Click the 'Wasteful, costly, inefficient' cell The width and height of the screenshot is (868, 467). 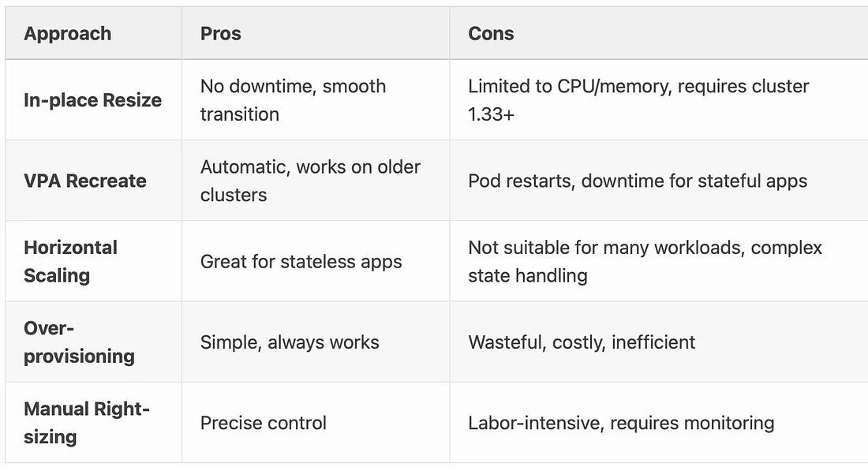coord(582,342)
